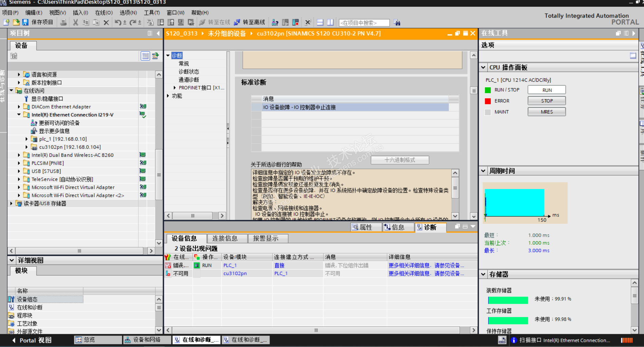Click the 直接 connection link
The width and height of the screenshot is (644, 347).
(x=279, y=265)
